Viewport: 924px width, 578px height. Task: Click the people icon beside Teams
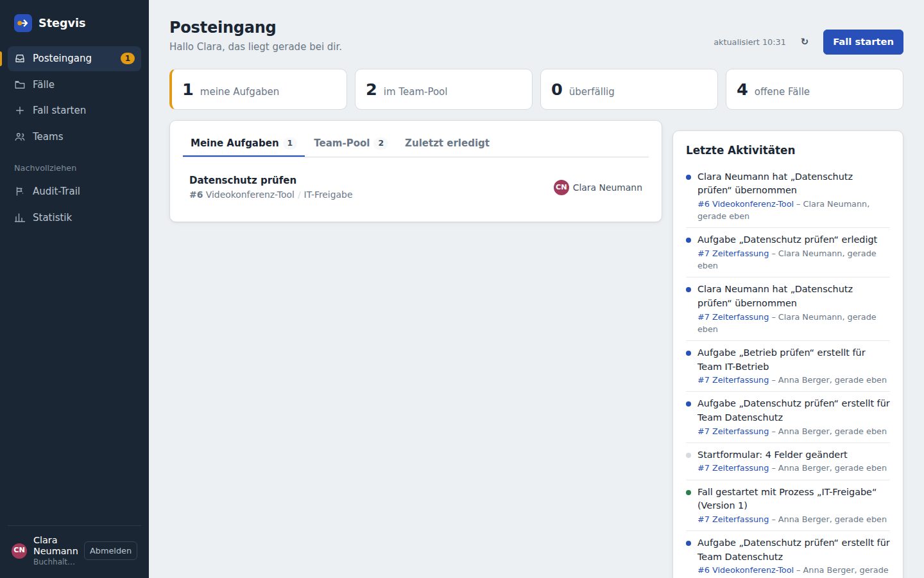[x=20, y=137]
